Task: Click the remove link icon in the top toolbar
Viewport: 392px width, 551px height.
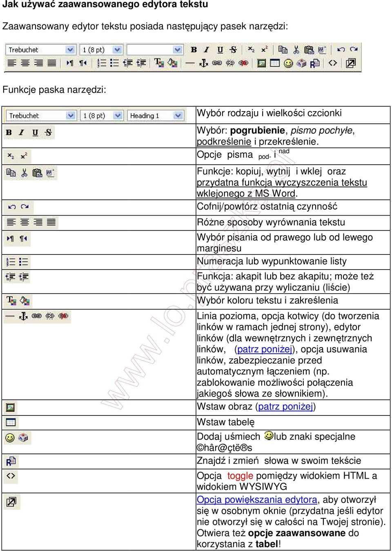Action: coord(230,63)
